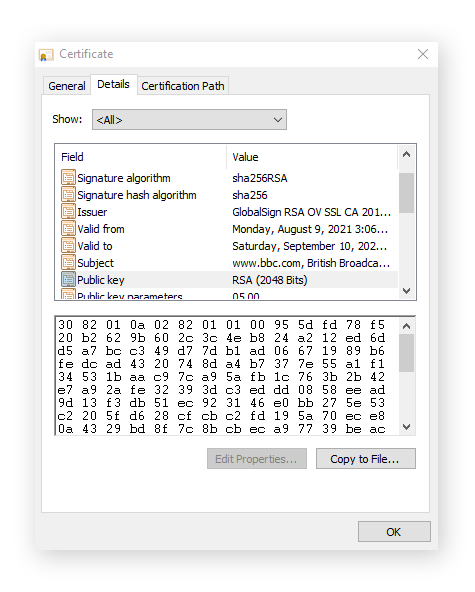Click the field list scroll down arrow
Viewport: 475px width, 592px height.
406,291
